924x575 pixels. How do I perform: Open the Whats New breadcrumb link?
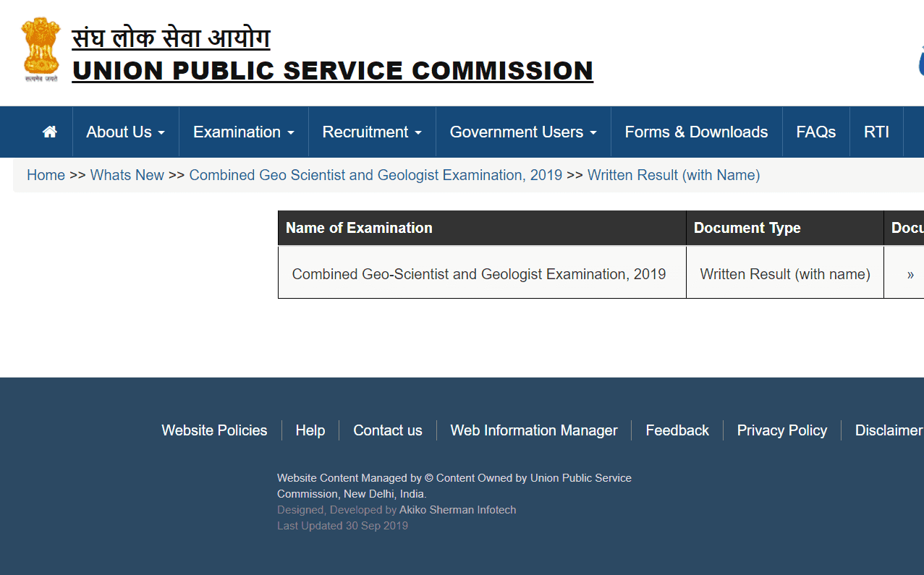(127, 175)
